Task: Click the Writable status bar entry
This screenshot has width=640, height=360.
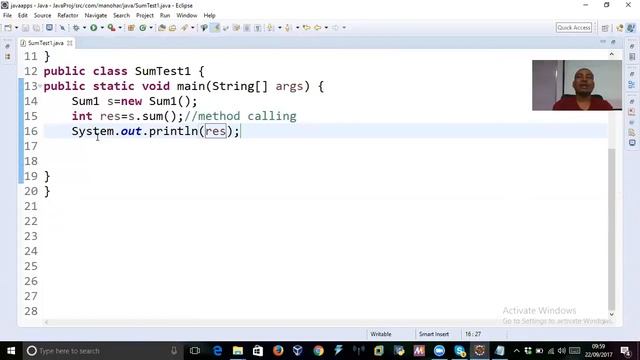Action: click(x=381, y=334)
